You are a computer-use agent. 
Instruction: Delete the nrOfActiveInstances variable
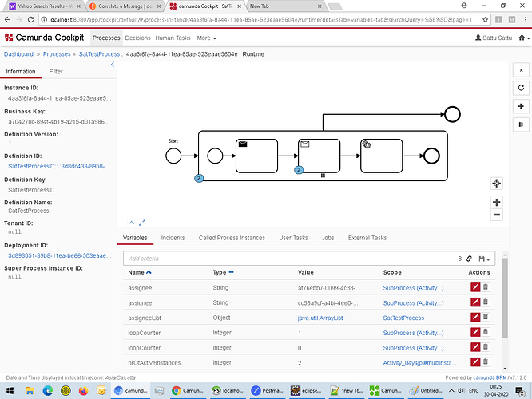click(x=486, y=361)
